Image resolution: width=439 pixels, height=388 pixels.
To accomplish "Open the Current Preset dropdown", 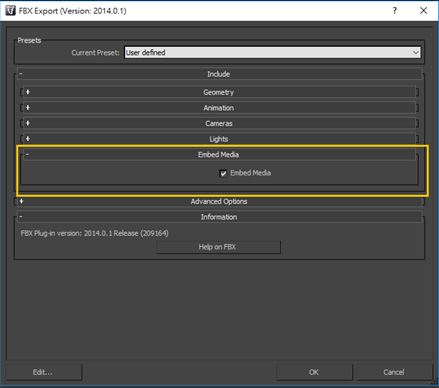I will point(272,53).
